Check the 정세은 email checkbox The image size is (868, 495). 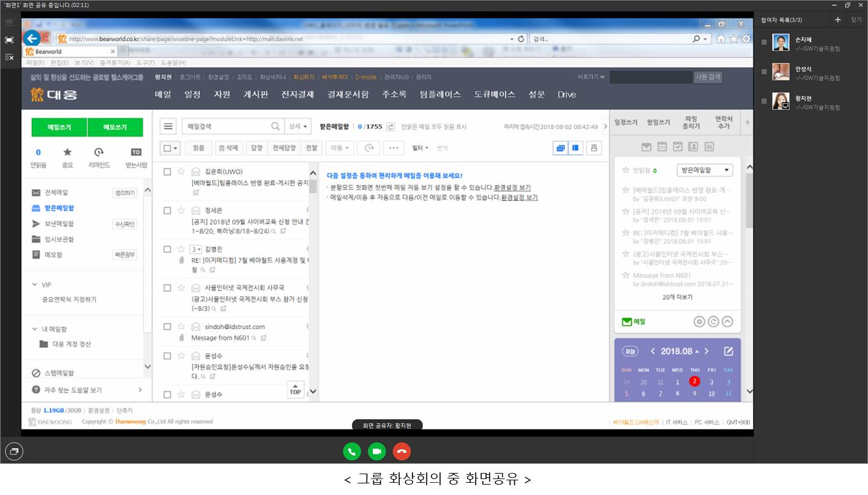tap(167, 210)
